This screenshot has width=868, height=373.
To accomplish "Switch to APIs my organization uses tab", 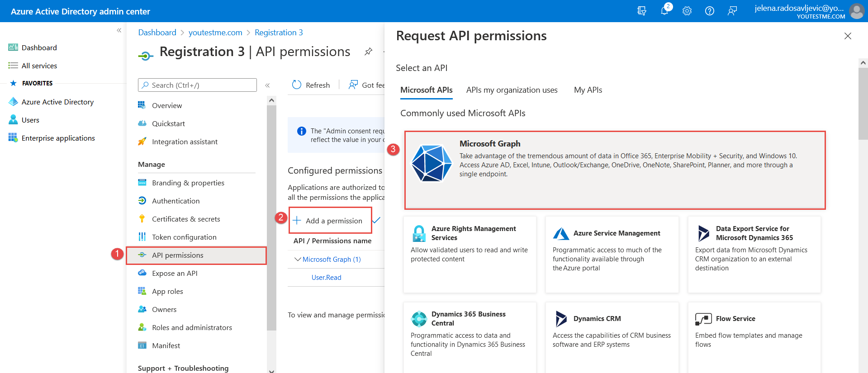I will pyautogui.click(x=512, y=90).
